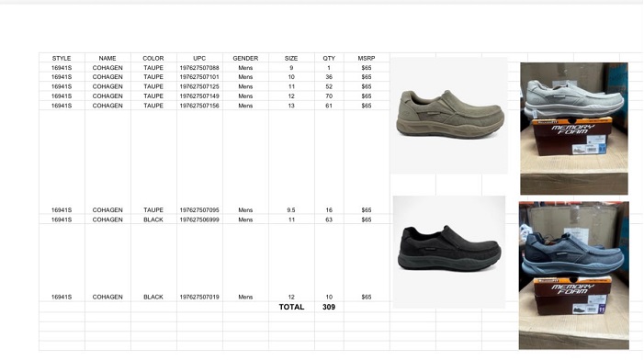This screenshot has height=360, width=644.
Task: Click the size 13 cell
Action: coord(291,105)
